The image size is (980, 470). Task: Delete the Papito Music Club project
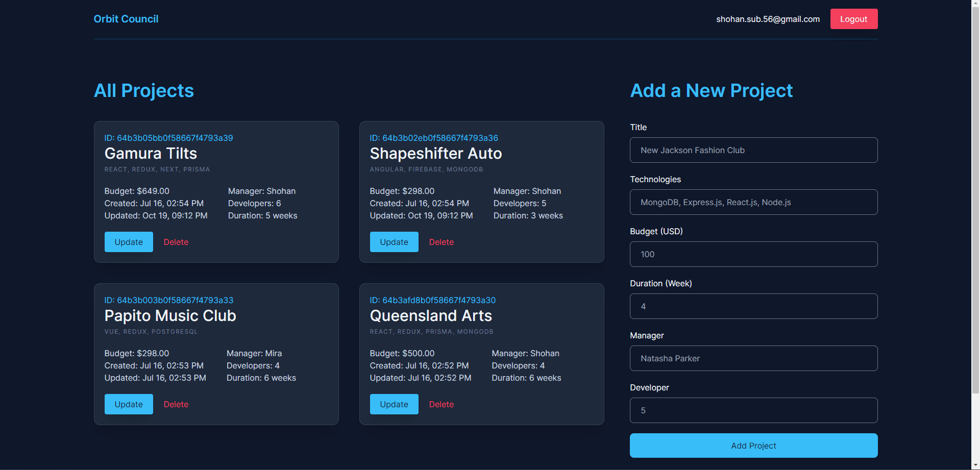176,404
